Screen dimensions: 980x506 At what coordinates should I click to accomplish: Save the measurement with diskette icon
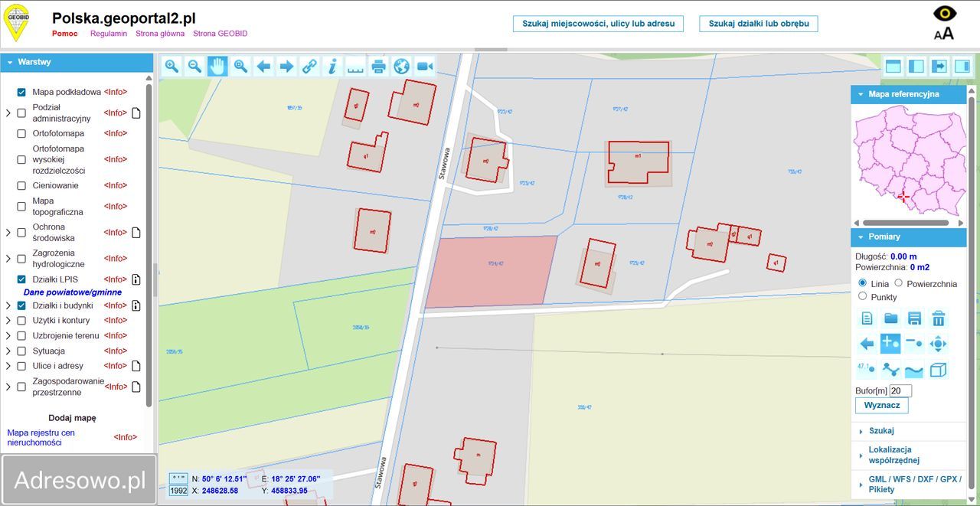tap(914, 318)
